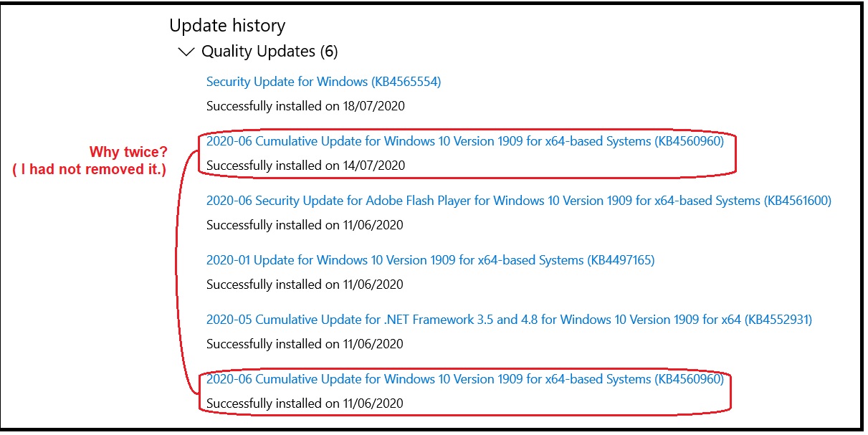Open .NET Framework Cumulative Update KB4552931 link
868x435 pixels.
click(x=509, y=320)
